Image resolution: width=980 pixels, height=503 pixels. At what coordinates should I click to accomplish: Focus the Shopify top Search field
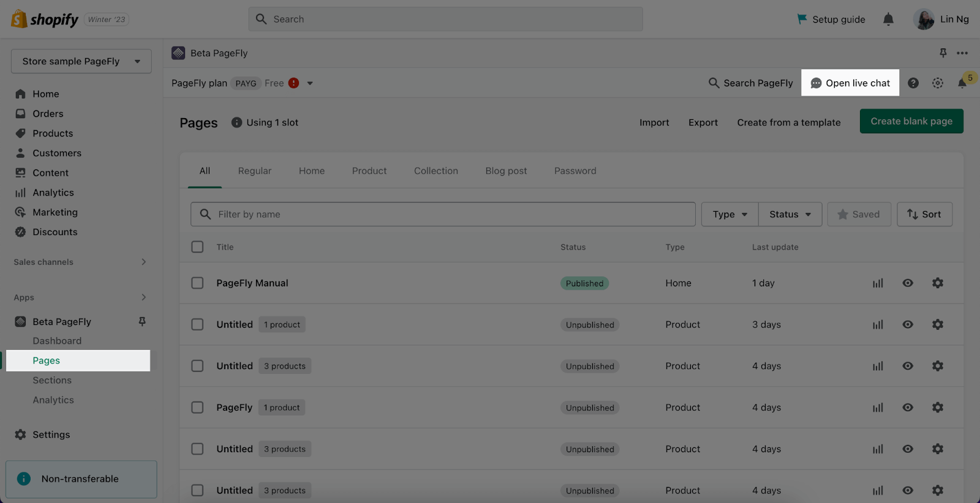[x=446, y=20]
